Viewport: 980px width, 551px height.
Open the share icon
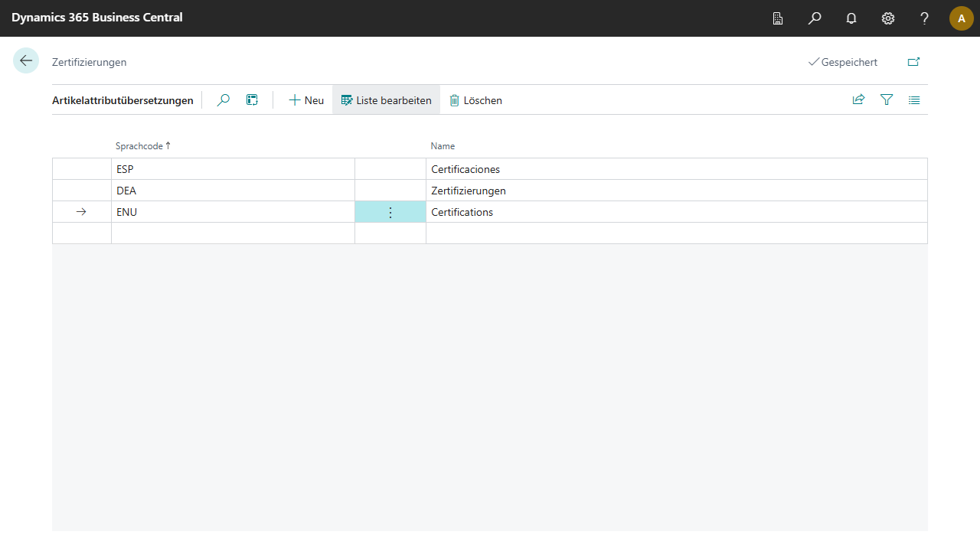859,99
